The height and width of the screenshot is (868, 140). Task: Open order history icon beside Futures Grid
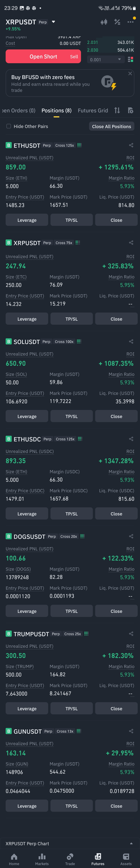pos(131,110)
